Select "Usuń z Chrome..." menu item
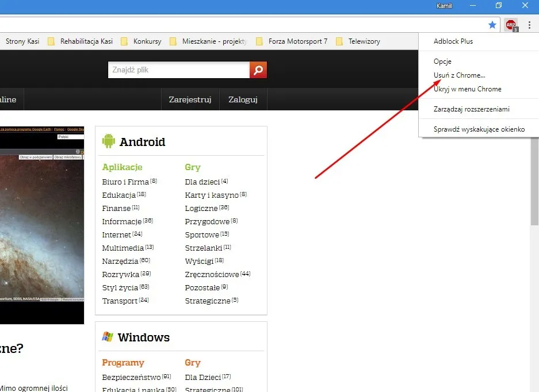The height and width of the screenshot is (392, 539). pyautogui.click(x=459, y=75)
